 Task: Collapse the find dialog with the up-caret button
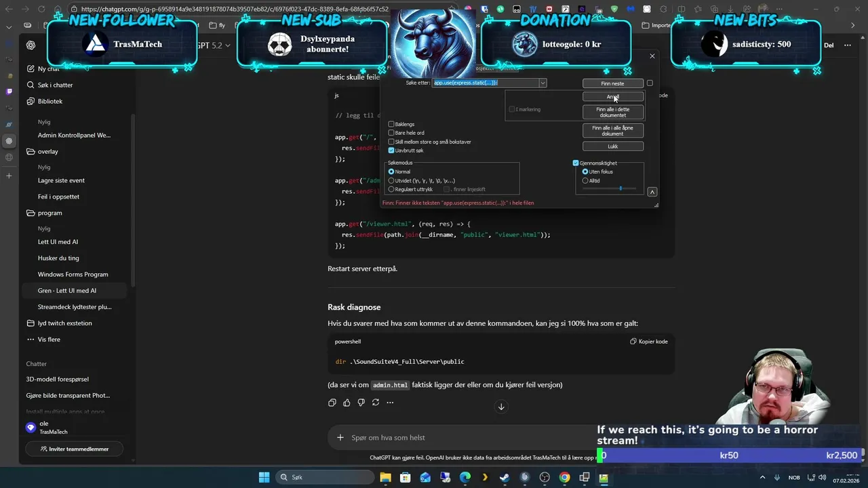tap(652, 192)
